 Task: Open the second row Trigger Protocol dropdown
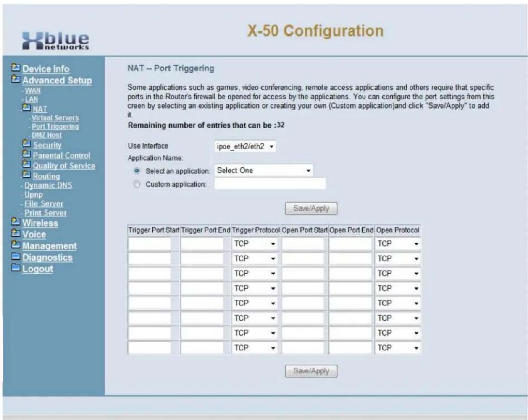tap(255, 258)
